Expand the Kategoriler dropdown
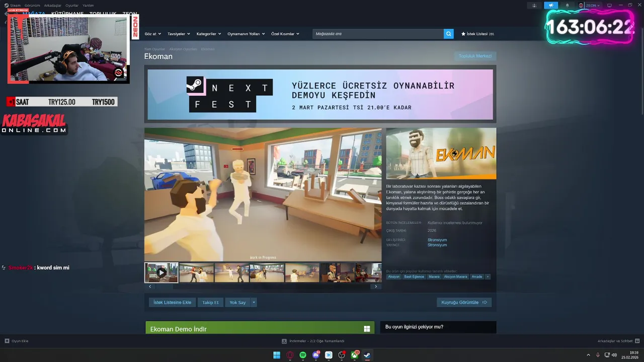644x362 pixels. coord(209,34)
